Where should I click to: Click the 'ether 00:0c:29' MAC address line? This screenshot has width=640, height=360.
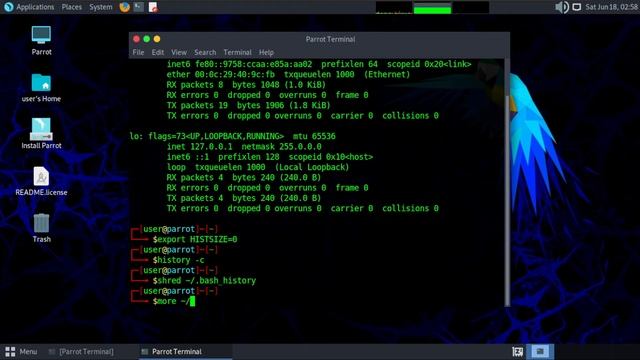pos(288,74)
